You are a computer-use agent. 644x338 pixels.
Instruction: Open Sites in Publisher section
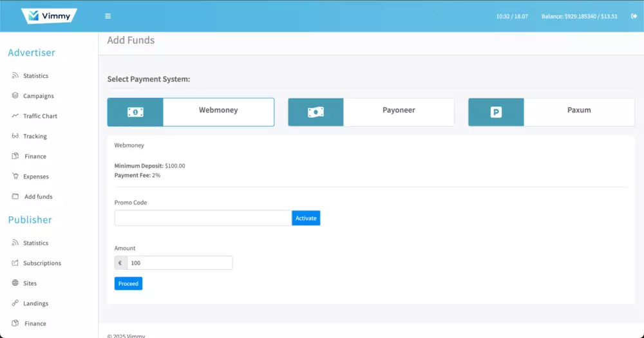point(30,283)
